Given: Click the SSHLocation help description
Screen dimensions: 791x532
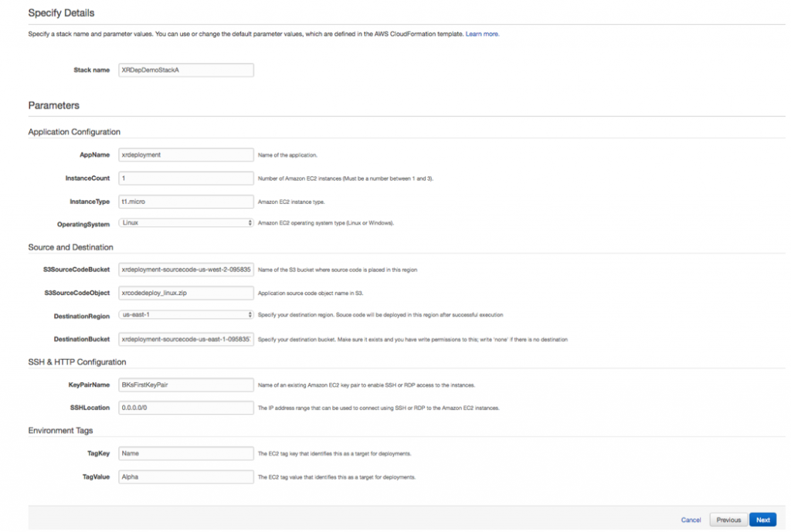Looking at the screenshot, I should (379, 408).
